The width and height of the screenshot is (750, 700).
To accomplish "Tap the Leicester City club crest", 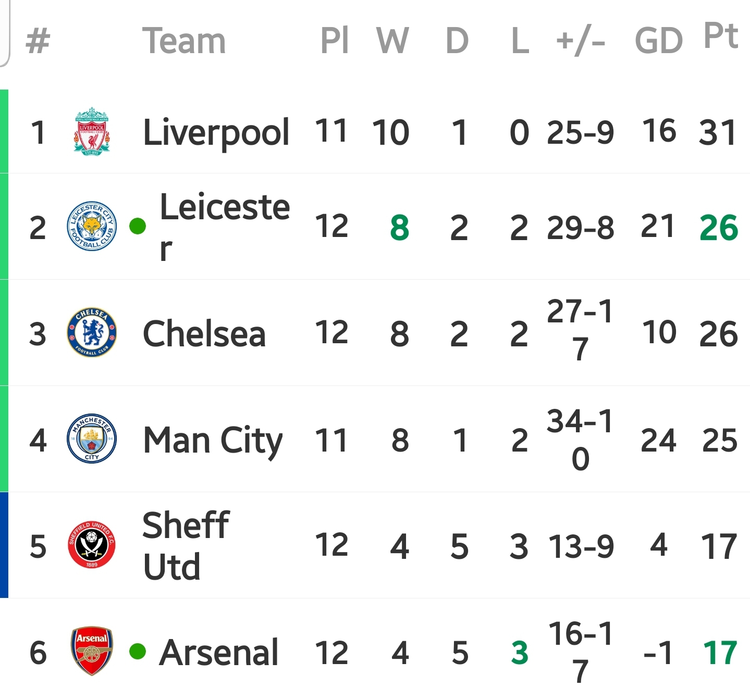I will tap(92, 226).
